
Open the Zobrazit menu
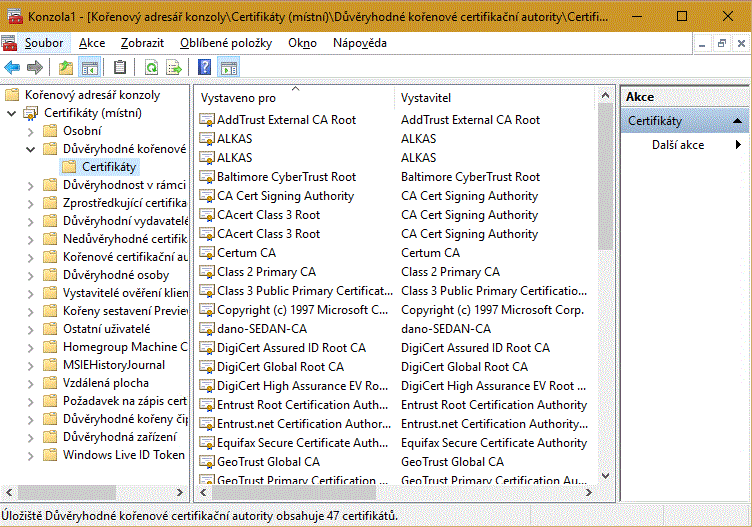pos(142,43)
